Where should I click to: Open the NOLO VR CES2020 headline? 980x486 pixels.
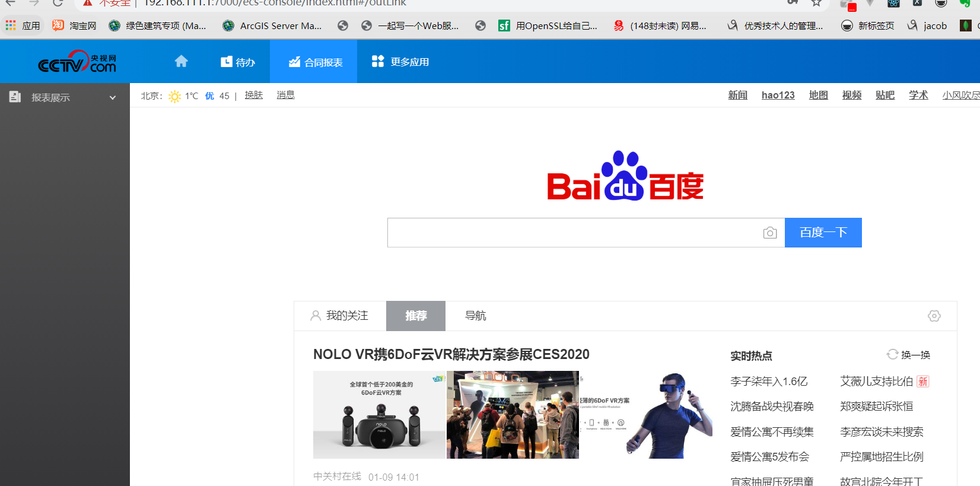[451, 354]
